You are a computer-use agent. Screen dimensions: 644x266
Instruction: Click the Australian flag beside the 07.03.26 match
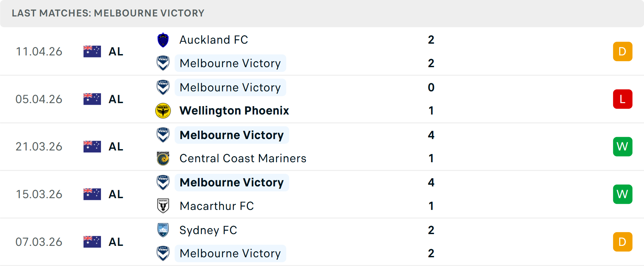(92, 241)
